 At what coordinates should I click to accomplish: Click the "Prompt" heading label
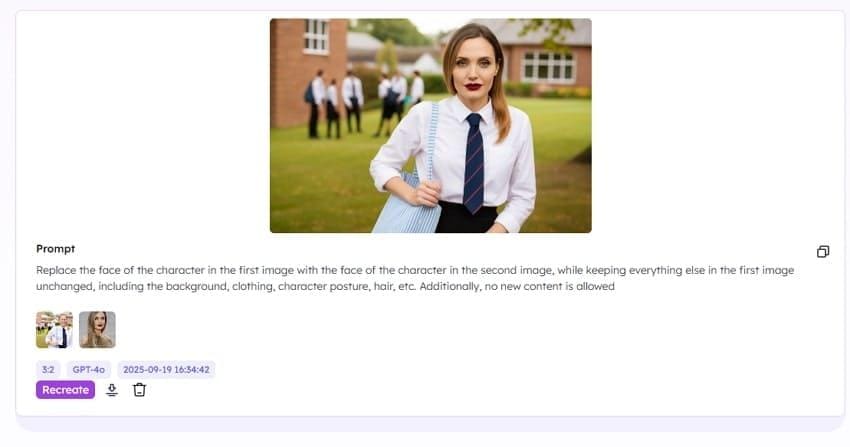[55, 249]
